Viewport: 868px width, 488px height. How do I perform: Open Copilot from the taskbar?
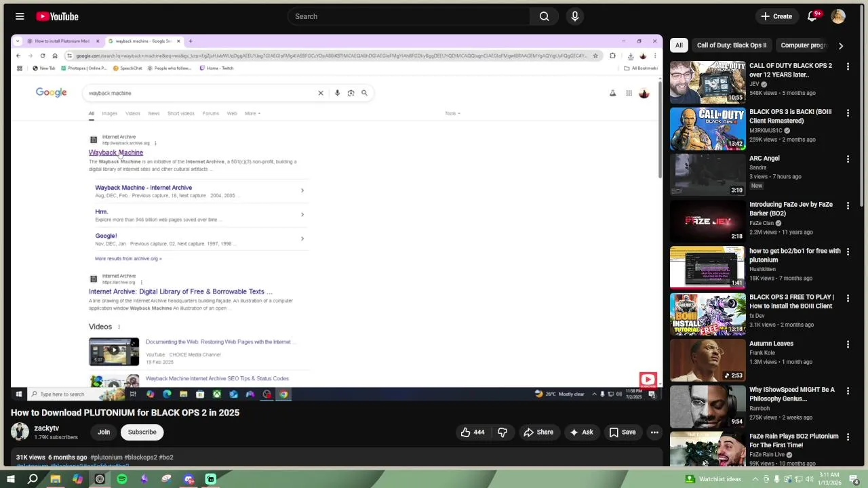pyautogui.click(x=77, y=479)
